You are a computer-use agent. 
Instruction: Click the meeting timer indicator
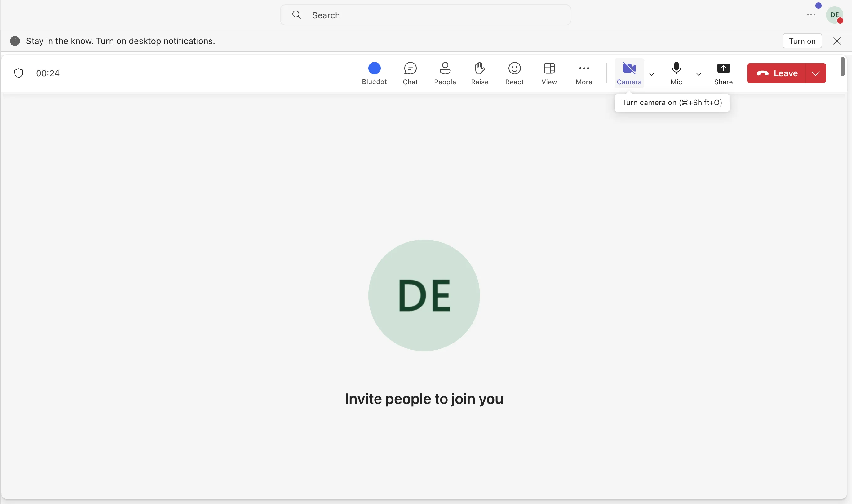click(x=47, y=73)
